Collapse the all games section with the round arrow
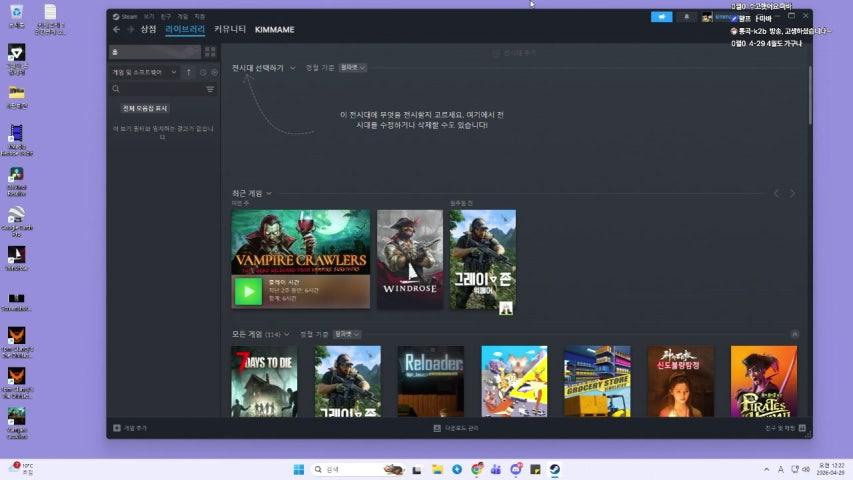The height and width of the screenshot is (480, 853). (794, 334)
